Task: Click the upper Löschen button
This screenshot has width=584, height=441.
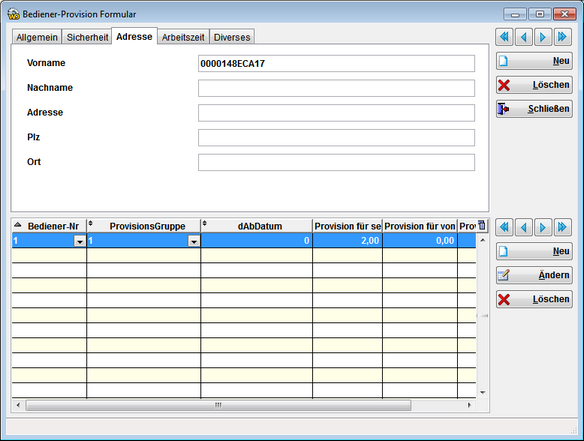Action: click(534, 85)
